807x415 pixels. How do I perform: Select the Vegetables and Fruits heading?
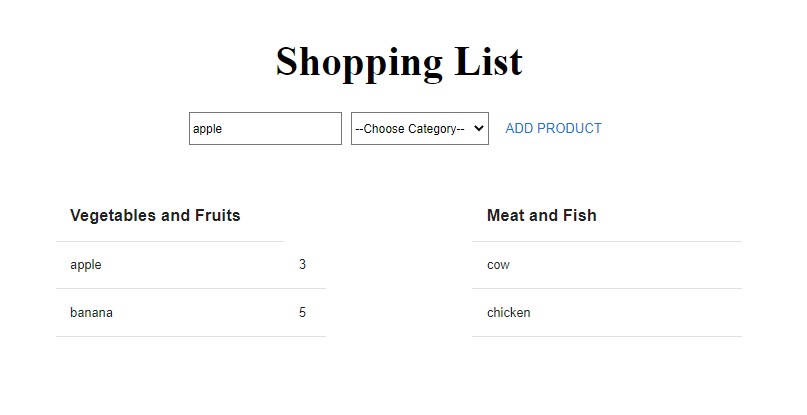coord(155,215)
